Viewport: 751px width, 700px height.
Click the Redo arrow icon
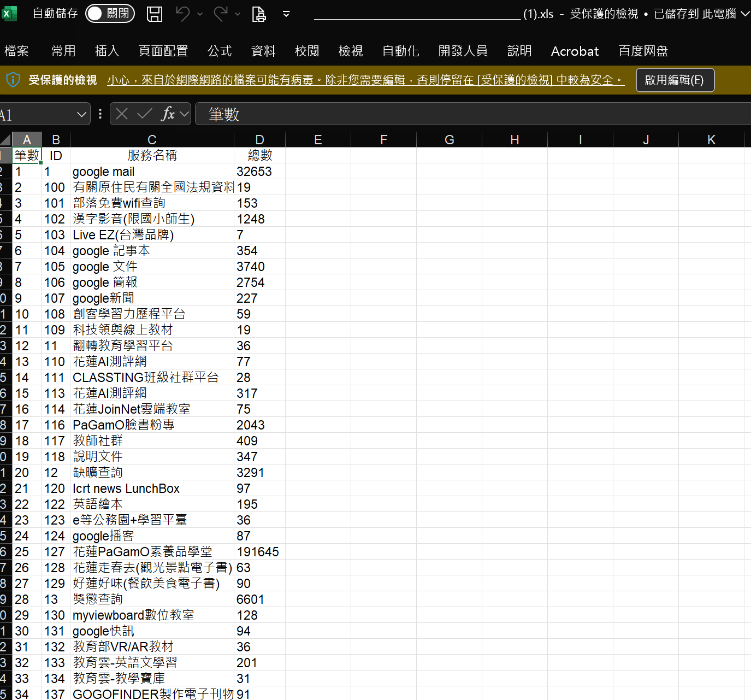[x=220, y=14]
